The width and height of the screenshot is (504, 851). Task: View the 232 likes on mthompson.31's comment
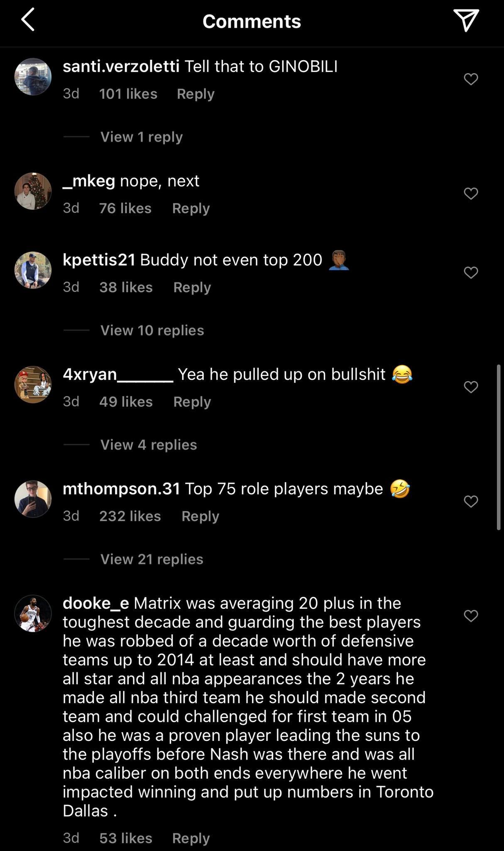(130, 516)
